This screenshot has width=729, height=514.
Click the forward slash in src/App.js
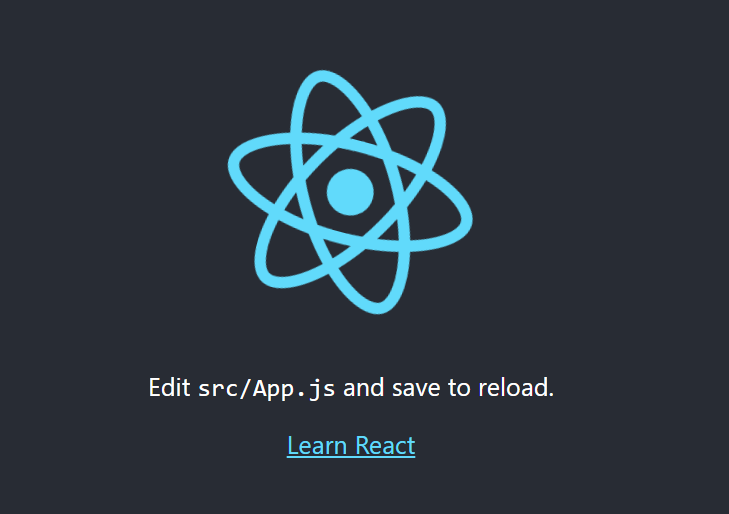click(245, 389)
